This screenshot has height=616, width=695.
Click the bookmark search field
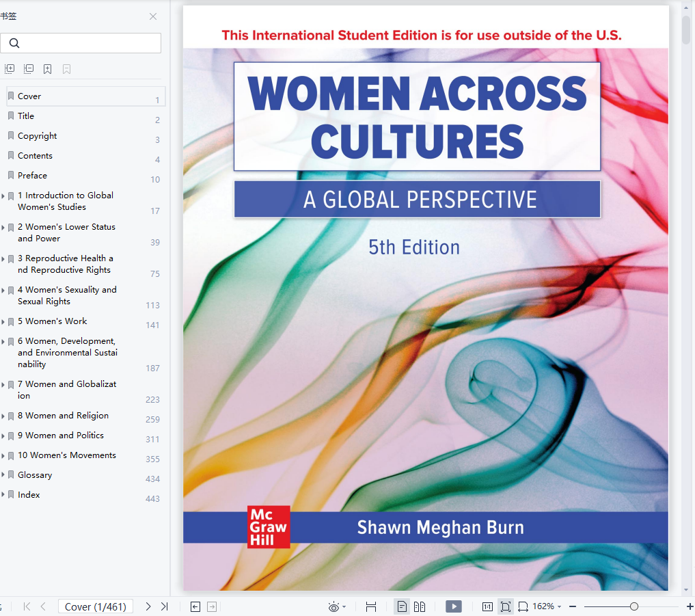85,43
